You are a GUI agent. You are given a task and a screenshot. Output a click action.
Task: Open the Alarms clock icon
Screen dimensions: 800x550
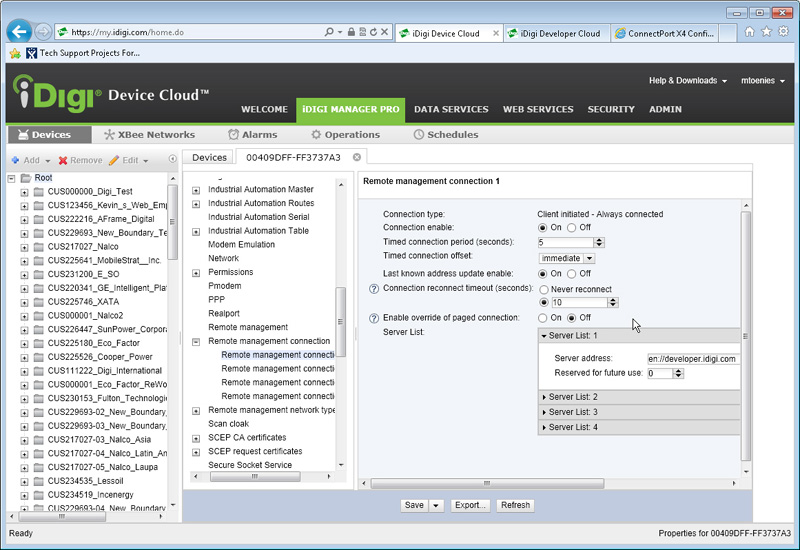(x=233, y=134)
